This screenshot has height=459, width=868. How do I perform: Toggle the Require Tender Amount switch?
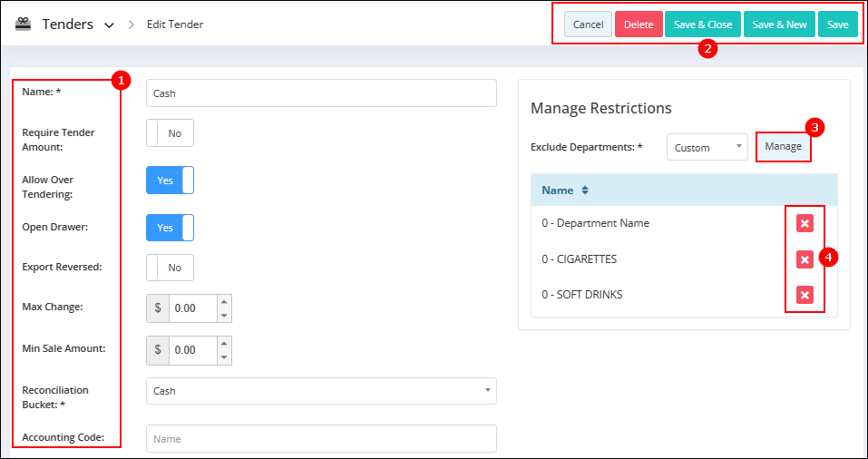tap(170, 132)
